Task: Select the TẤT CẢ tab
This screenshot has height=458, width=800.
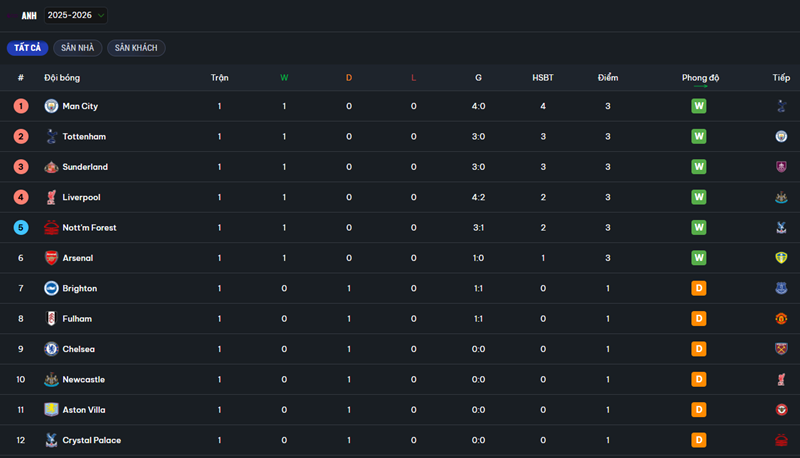Action: (28, 48)
